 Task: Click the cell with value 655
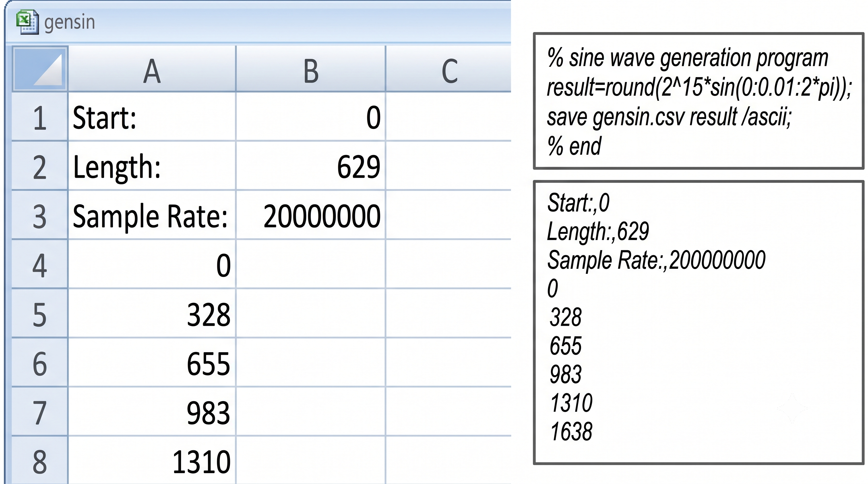152,363
